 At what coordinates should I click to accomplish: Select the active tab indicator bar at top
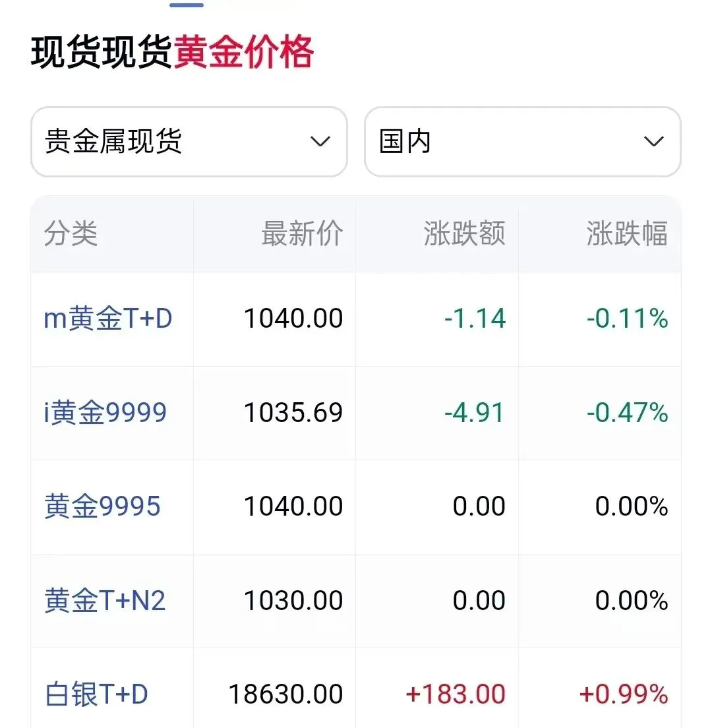(x=187, y=5)
